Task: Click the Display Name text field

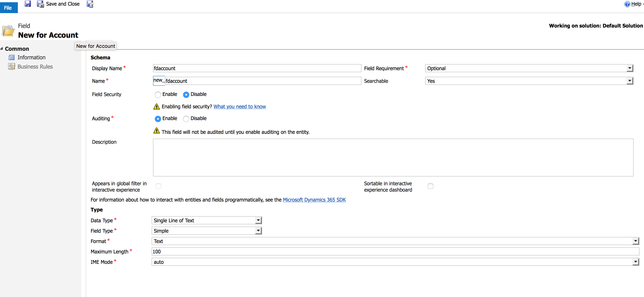Action: pyautogui.click(x=257, y=68)
